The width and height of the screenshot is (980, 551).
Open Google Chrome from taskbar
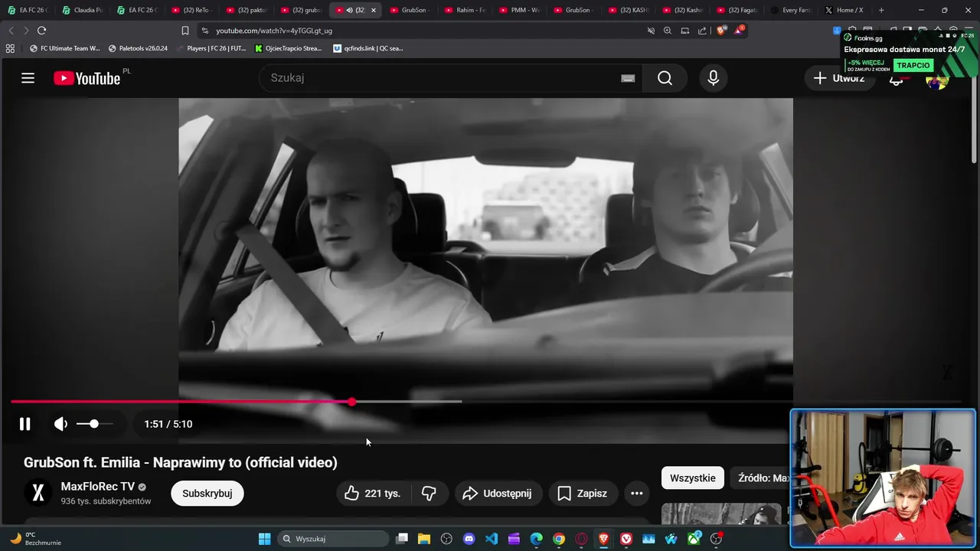pos(559,539)
